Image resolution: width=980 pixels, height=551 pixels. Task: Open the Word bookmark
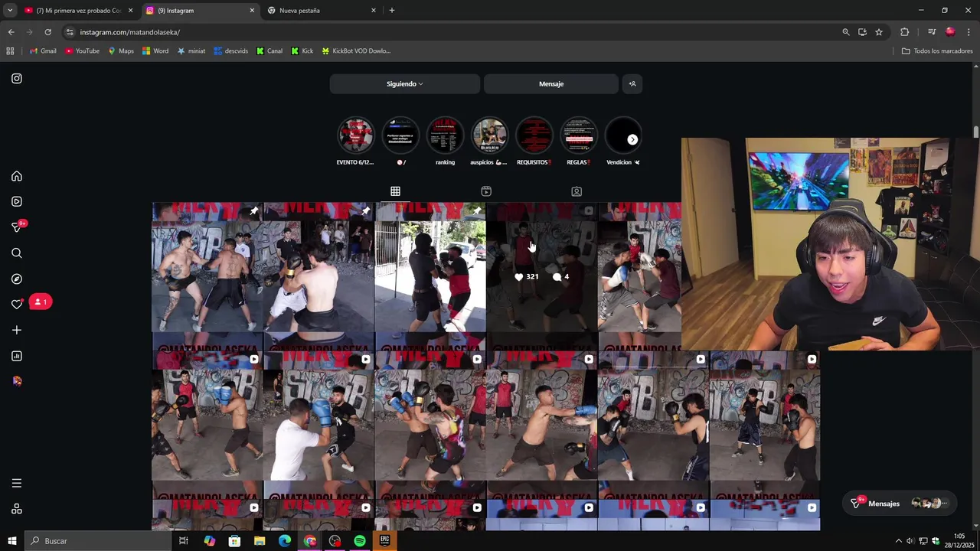point(155,51)
